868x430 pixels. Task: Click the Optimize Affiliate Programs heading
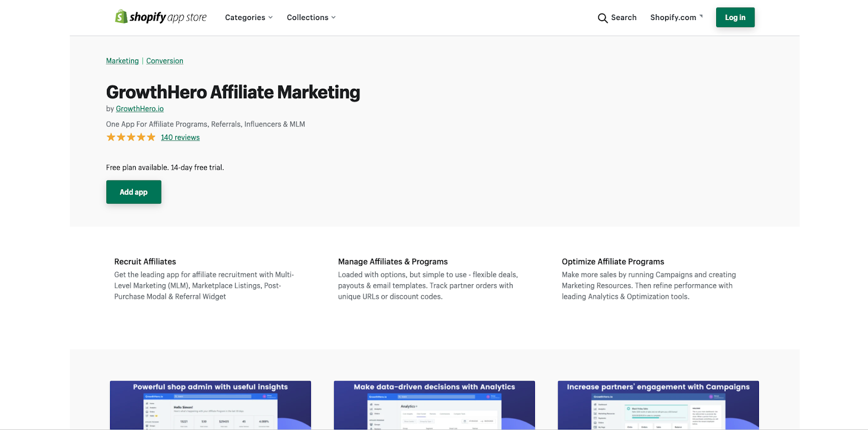pyautogui.click(x=613, y=261)
